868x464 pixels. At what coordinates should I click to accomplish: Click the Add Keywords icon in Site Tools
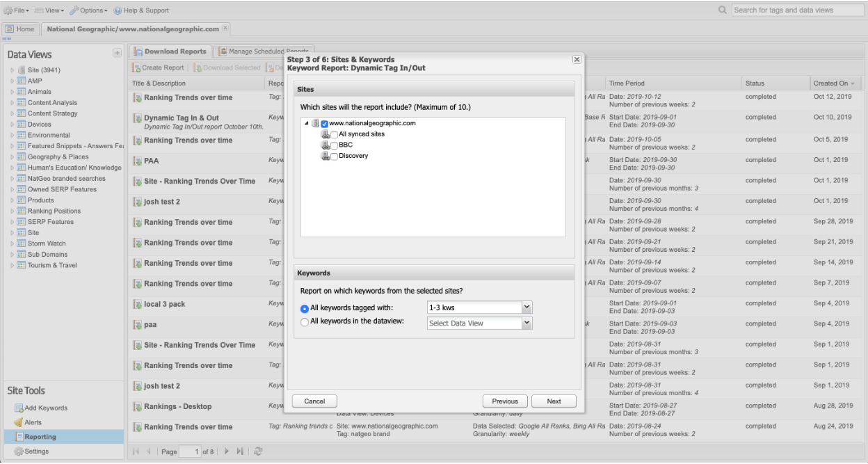click(x=19, y=408)
